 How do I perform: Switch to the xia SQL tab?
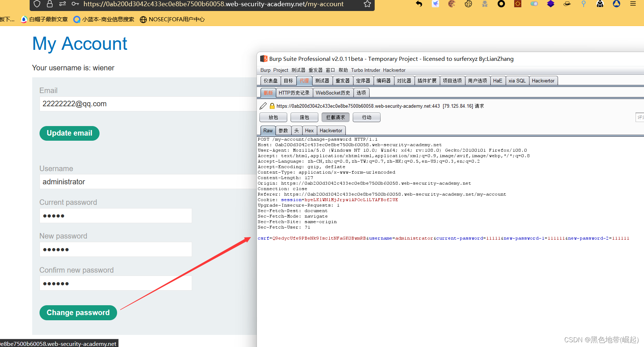[x=517, y=81]
